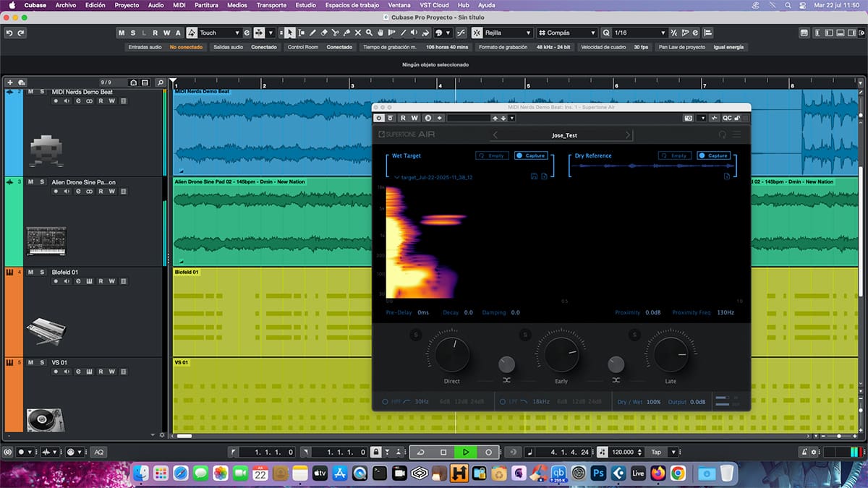Click the link icon between Early and Late
The width and height of the screenshot is (868, 488).
pos(616,380)
